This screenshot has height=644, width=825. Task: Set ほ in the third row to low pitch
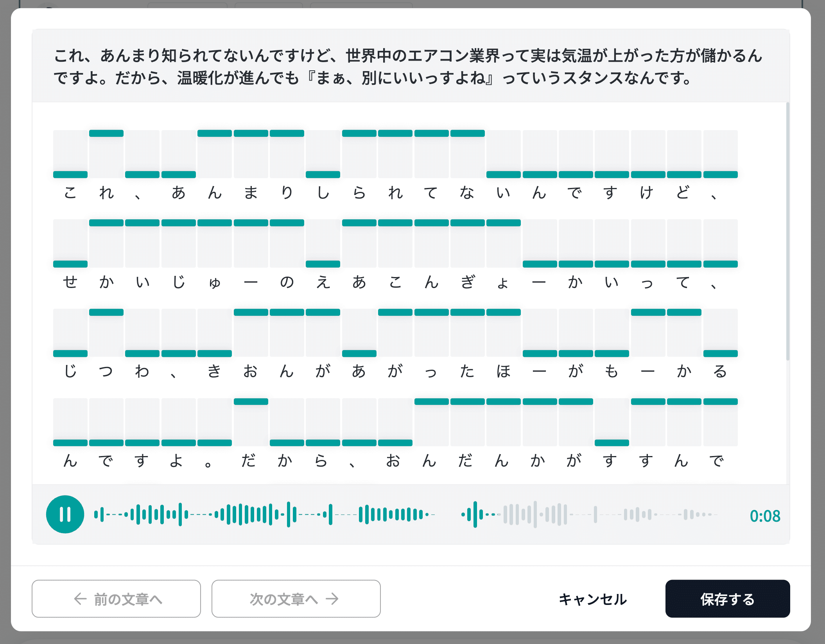click(504, 353)
